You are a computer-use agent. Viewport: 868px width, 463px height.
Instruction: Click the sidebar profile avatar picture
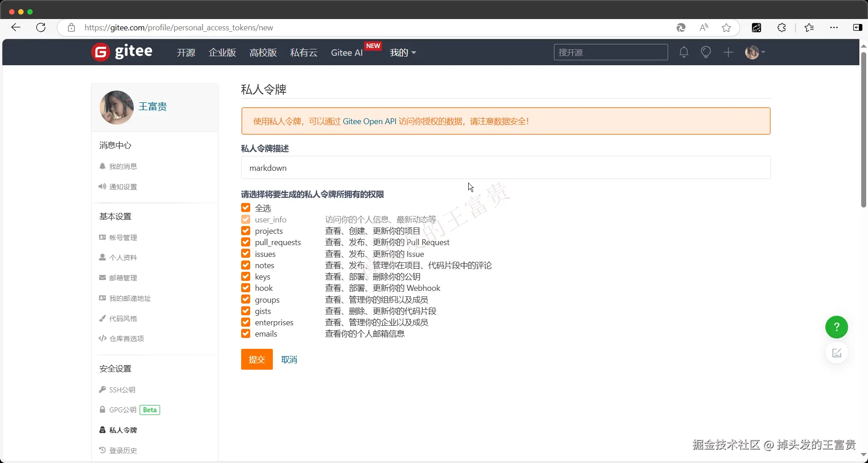(117, 107)
